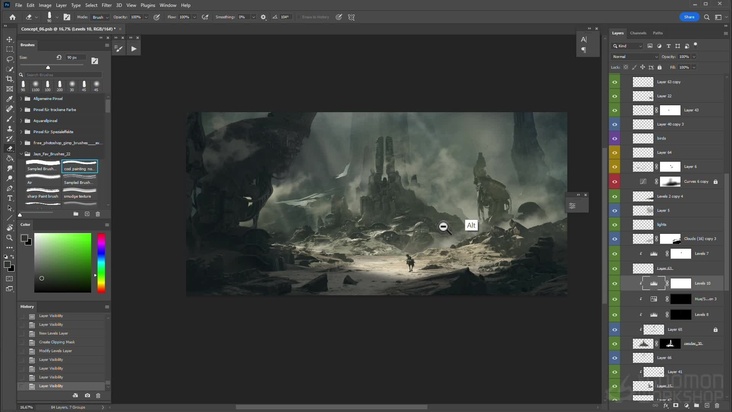The width and height of the screenshot is (732, 412).
Task: Select the Type tool in toolbar
Action: point(9,198)
